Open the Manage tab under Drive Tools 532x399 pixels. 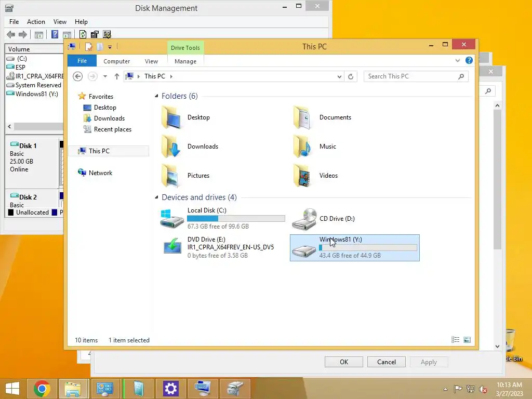tap(185, 61)
